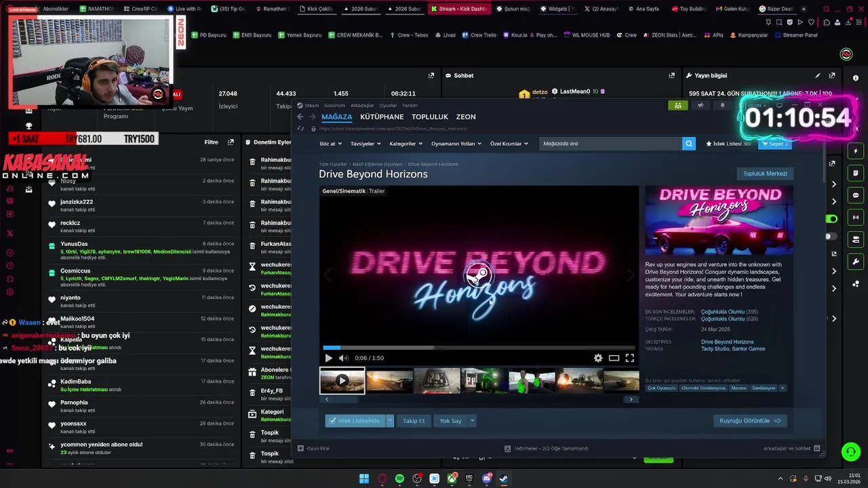The width and height of the screenshot is (868, 488).
Task: Open the TOPLULUK tab
Action: [430, 117]
